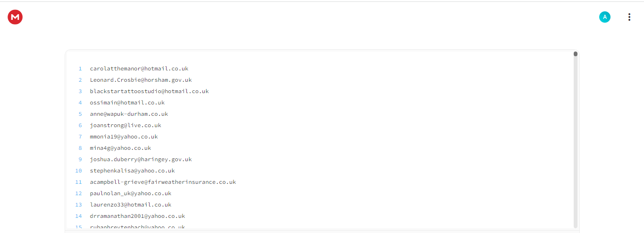
Task: Open the three-dot more options menu
Action: (x=629, y=17)
